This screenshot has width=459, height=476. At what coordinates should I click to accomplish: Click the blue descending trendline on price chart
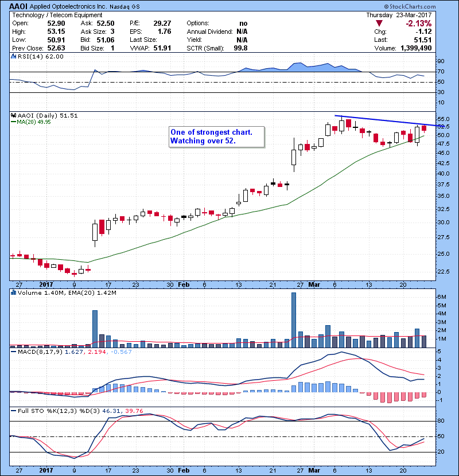[x=389, y=121]
